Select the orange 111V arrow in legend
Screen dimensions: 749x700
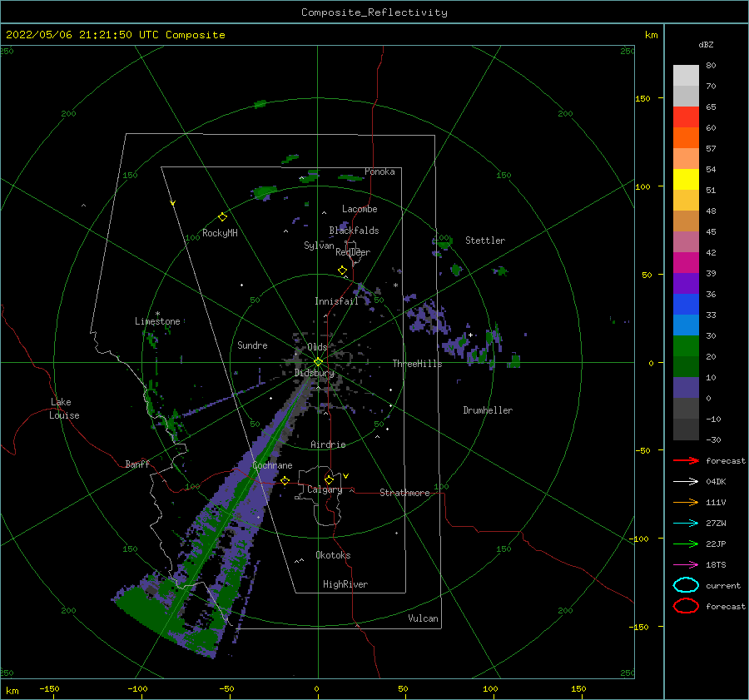pyautogui.click(x=686, y=502)
